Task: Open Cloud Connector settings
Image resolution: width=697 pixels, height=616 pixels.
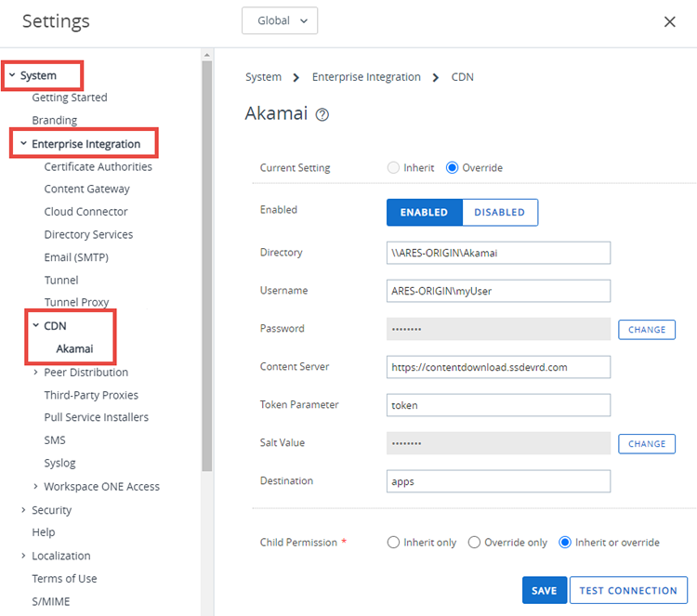Action: (85, 212)
